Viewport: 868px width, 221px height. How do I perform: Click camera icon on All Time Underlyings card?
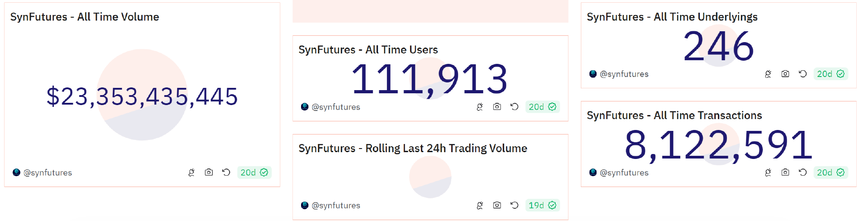tap(785, 74)
